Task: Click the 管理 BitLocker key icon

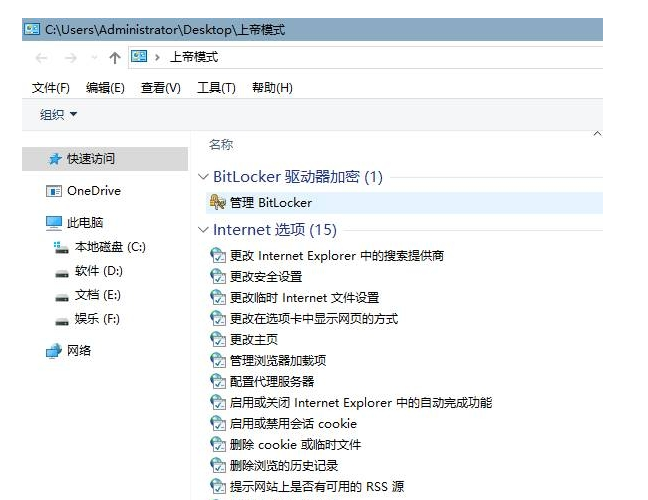Action: pos(217,202)
